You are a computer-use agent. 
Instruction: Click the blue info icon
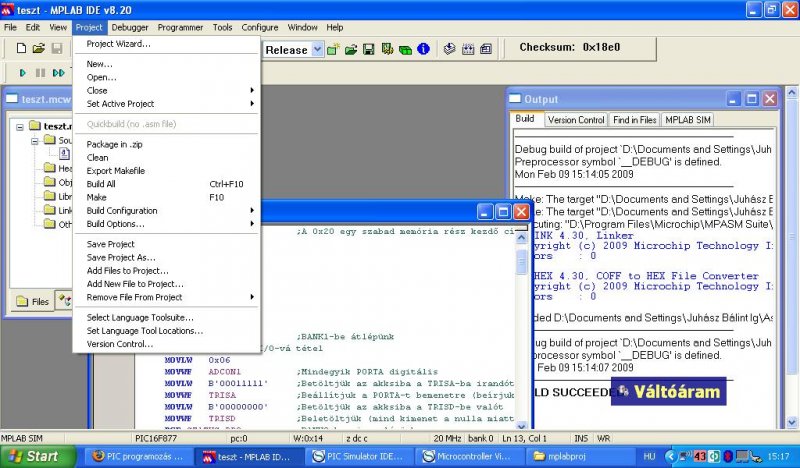[x=423, y=49]
